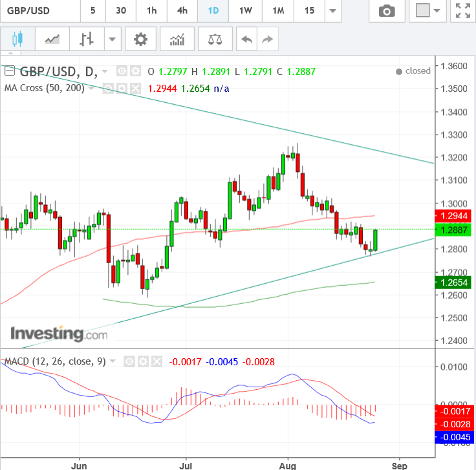Select the candlestick chart type icon

pos(17,39)
